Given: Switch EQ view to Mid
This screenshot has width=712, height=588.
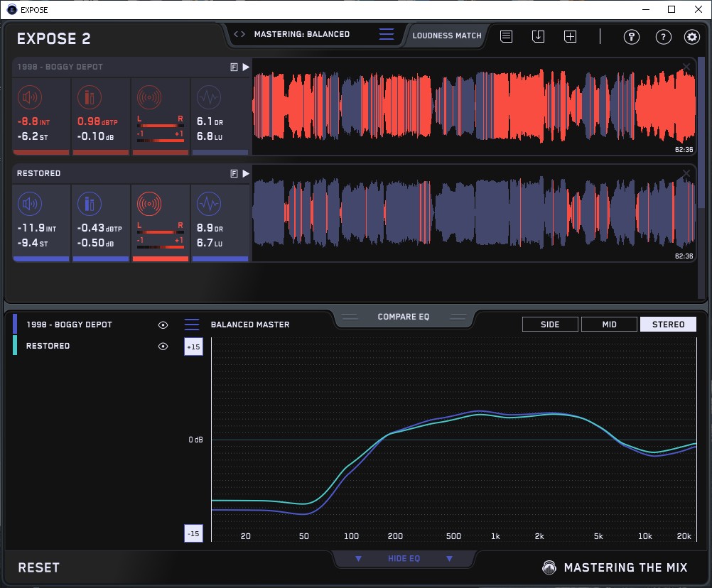Looking at the screenshot, I should pyautogui.click(x=609, y=325).
